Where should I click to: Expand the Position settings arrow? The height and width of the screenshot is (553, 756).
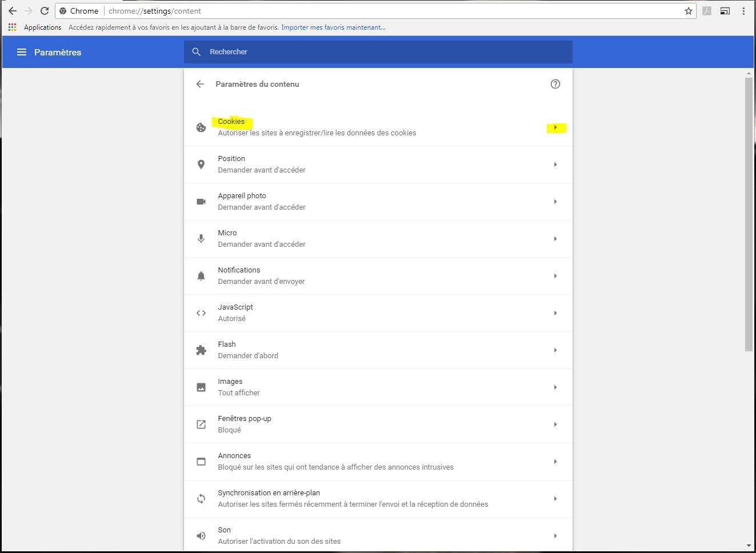click(x=555, y=165)
